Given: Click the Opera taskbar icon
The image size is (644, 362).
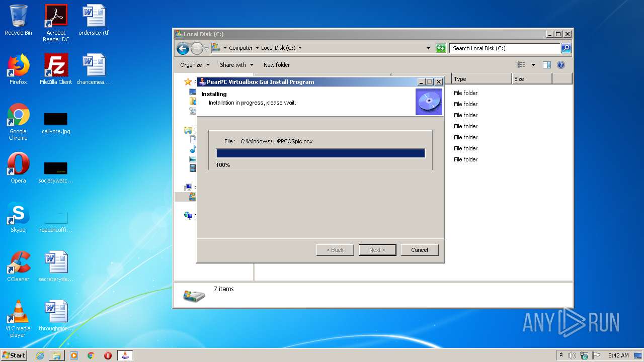Looking at the screenshot, I should [108, 355].
